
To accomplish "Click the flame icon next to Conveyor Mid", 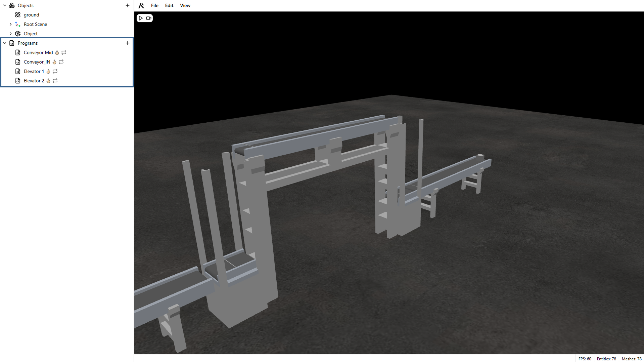I will (x=57, y=52).
